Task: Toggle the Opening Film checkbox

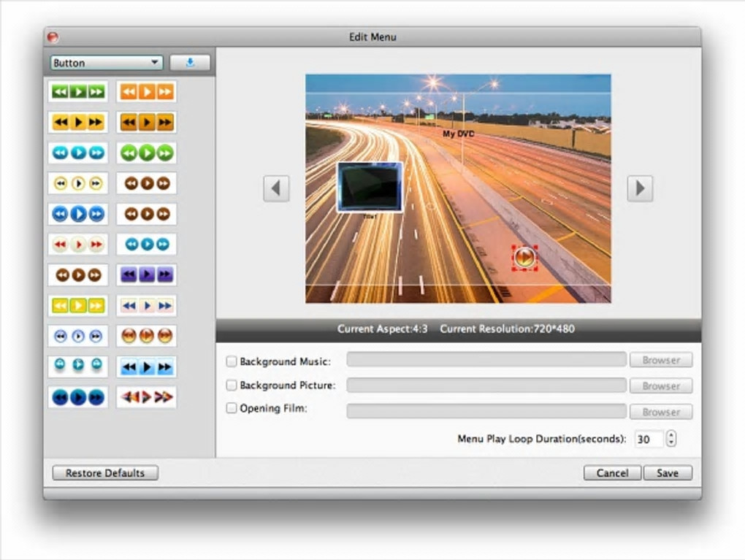Action: pyautogui.click(x=232, y=408)
